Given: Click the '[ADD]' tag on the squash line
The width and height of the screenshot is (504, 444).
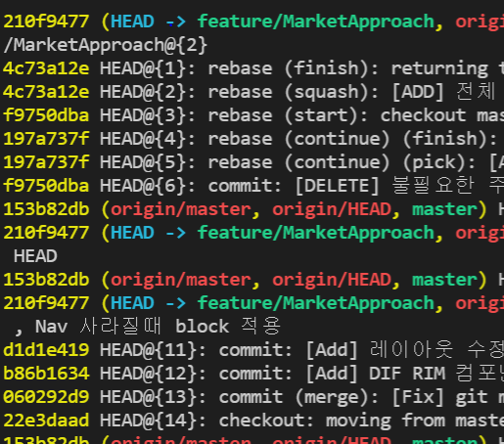Looking at the screenshot, I should tap(418, 92).
